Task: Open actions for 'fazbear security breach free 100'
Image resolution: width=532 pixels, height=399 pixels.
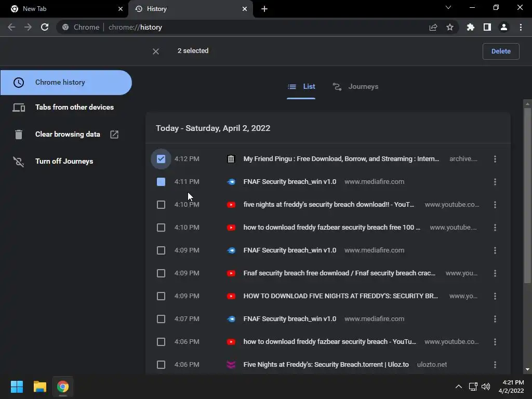Action: pos(495,228)
